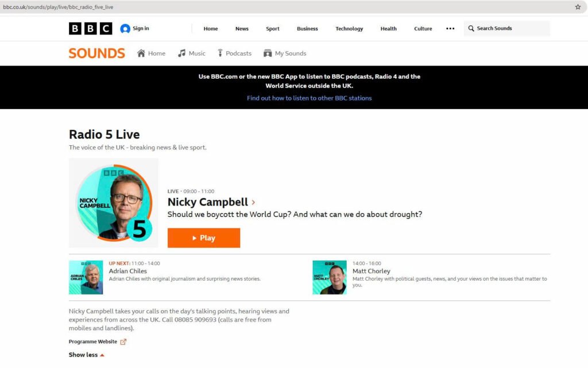Go to My Sounds section
This screenshot has width=588, height=368.
[x=285, y=53]
